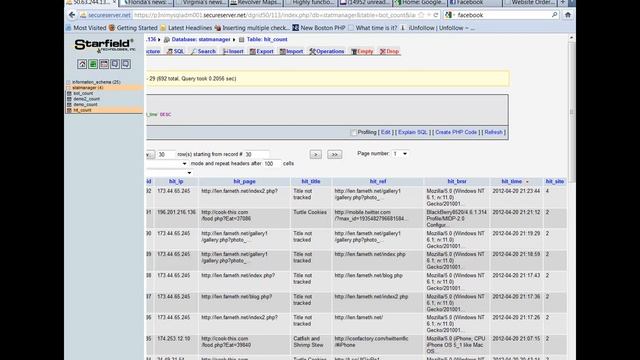Open the Export tab
640x360 pixels.
pyautogui.click(x=262, y=51)
